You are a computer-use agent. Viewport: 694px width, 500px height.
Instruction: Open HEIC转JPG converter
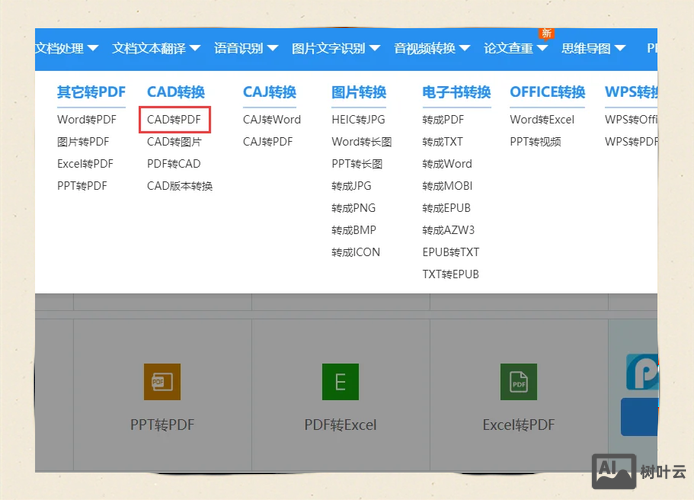click(x=359, y=119)
